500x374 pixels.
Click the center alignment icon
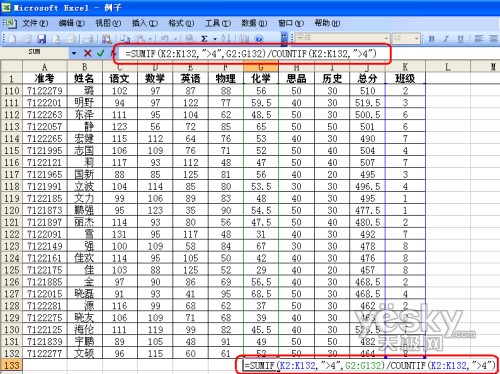[x=494, y=39]
